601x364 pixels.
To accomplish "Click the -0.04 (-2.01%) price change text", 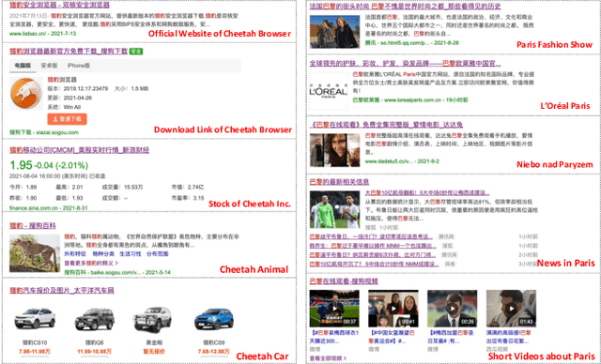I will pos(61,165).
